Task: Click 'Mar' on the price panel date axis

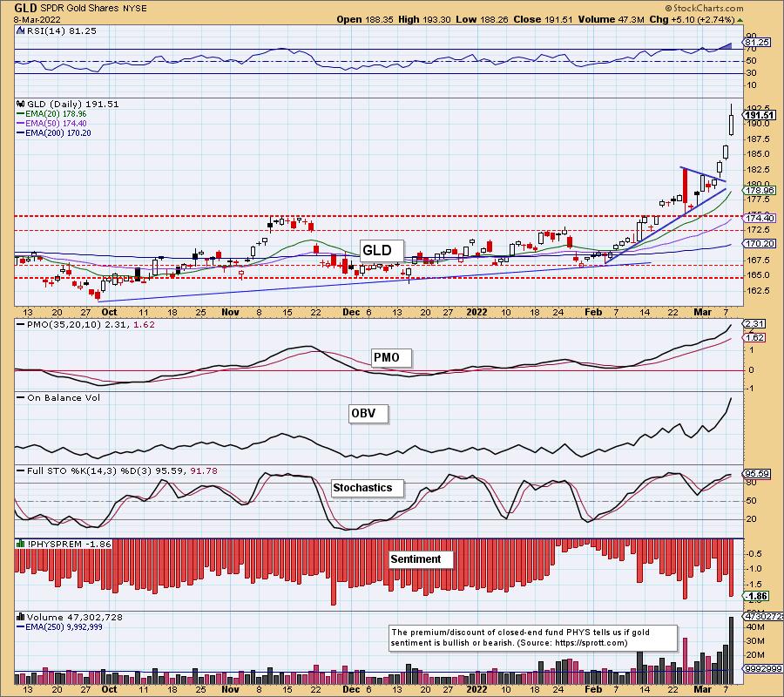Action: (703, 312)
